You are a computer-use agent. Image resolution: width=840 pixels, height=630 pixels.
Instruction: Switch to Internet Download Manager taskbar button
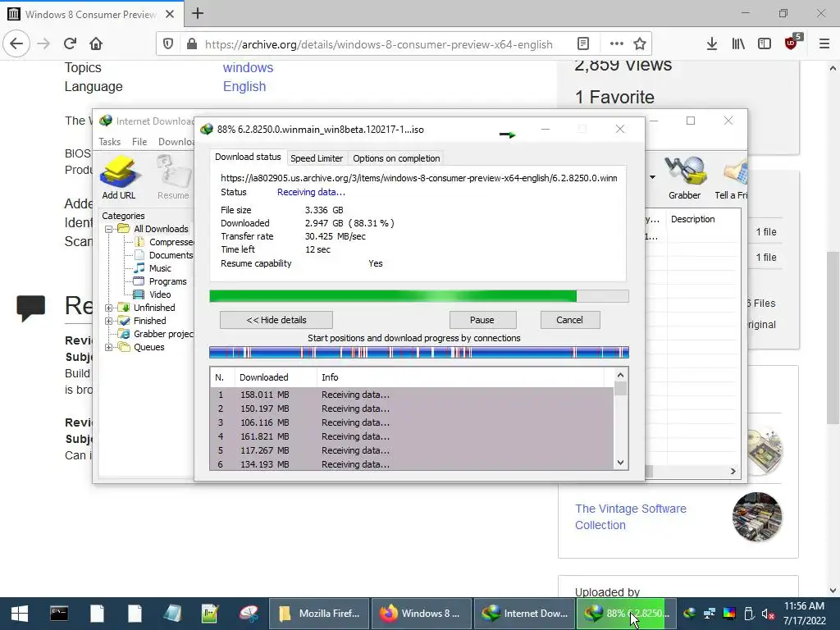[524, 614]
